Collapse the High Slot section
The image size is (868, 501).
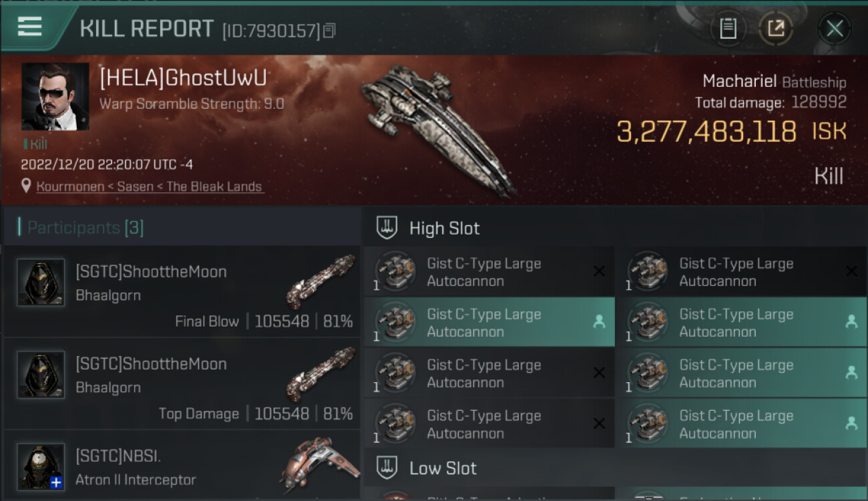(x=444, y=228)
